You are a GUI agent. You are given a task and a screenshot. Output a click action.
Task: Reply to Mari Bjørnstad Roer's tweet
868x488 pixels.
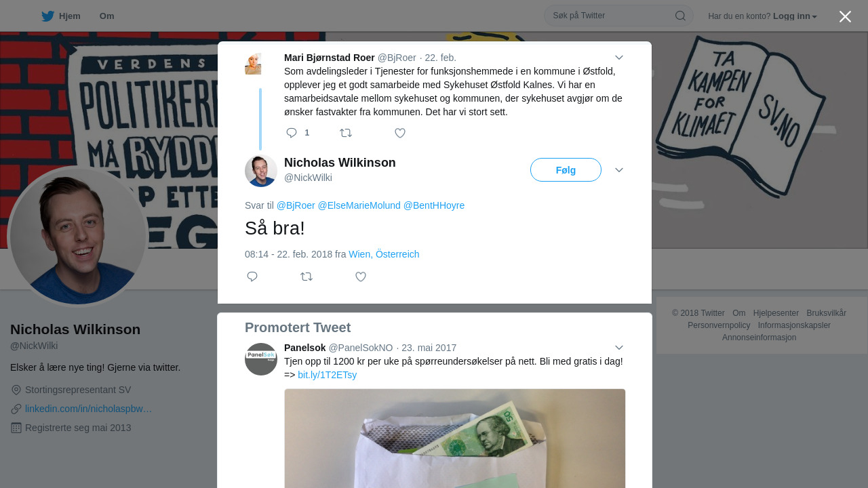(292, 133)
